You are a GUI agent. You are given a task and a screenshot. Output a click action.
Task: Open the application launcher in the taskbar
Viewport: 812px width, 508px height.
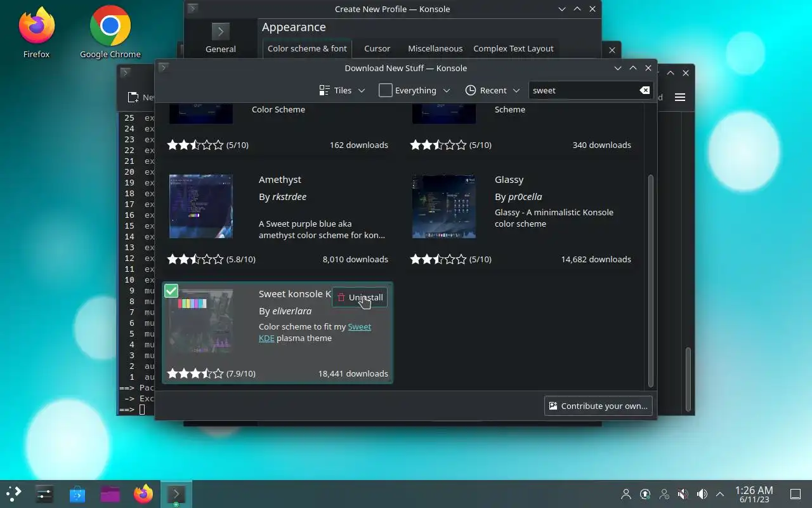pyautogui.click(x=14, y=493)
